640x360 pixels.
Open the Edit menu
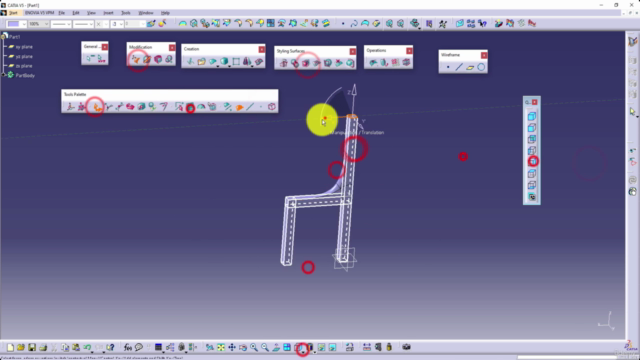(x=76, y=13)
